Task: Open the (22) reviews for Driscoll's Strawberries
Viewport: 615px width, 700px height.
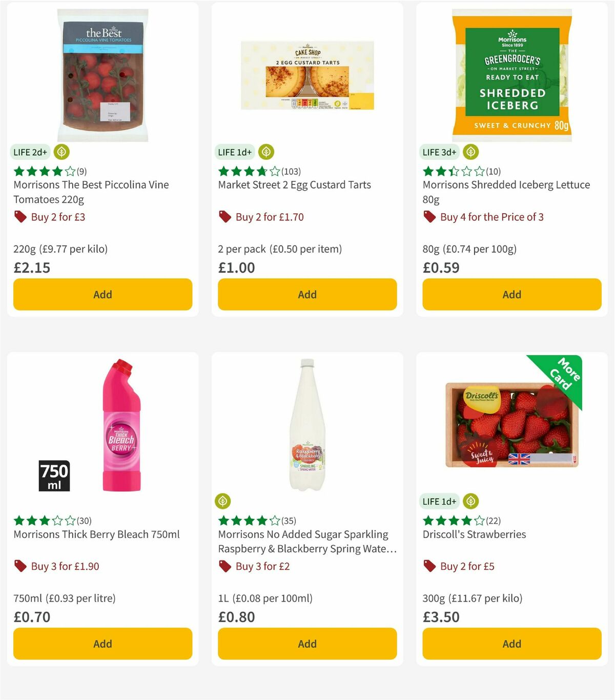Action: tap(494, 521)
